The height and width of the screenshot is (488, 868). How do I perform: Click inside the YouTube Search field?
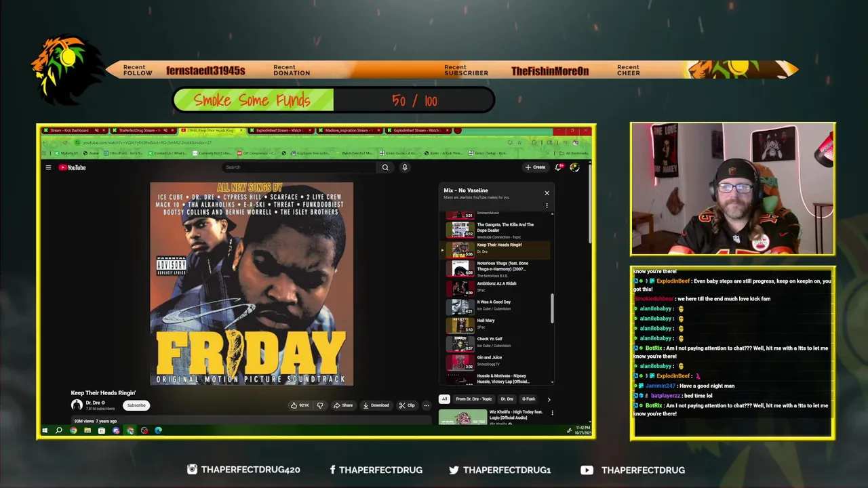(x=299, y=167)
